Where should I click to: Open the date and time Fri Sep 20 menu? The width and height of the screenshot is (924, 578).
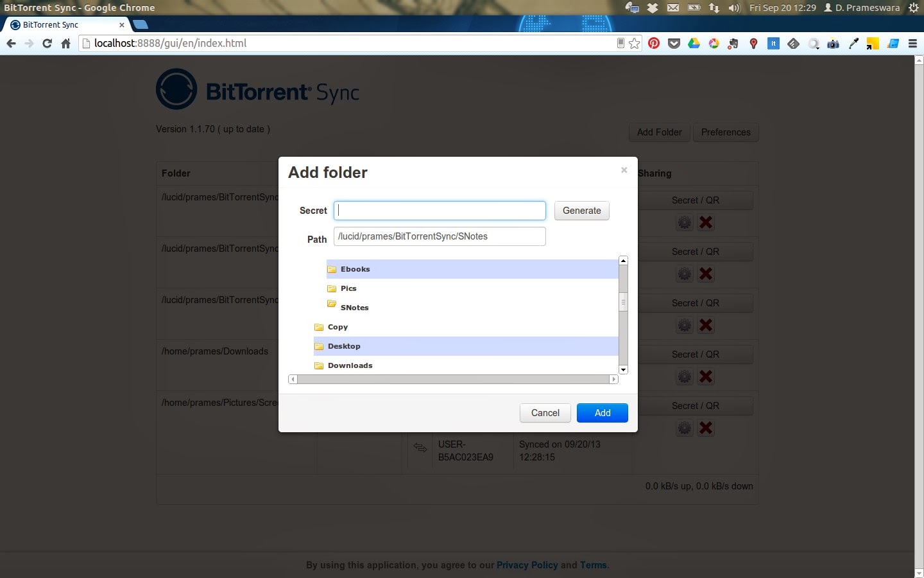point(783,8)
